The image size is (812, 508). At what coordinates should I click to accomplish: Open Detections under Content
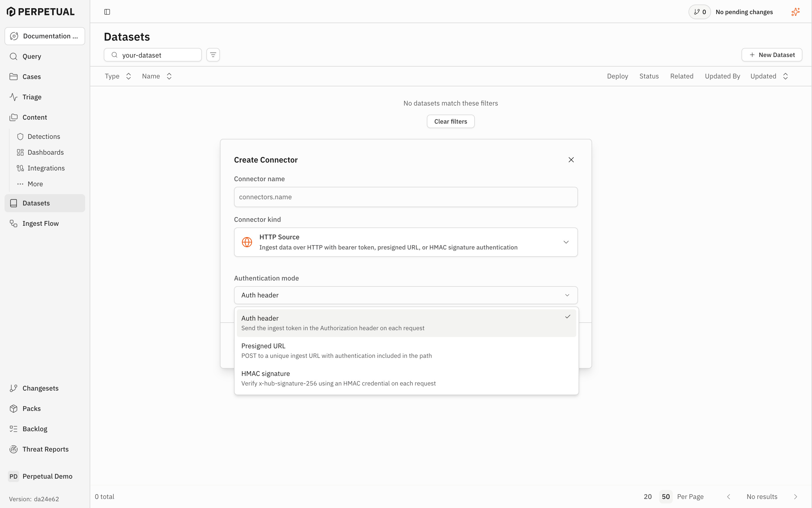pyautogui.click(x=48, y=136)
